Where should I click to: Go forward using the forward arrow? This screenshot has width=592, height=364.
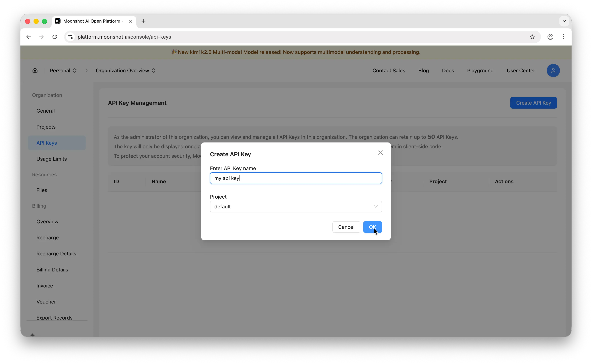41,37
